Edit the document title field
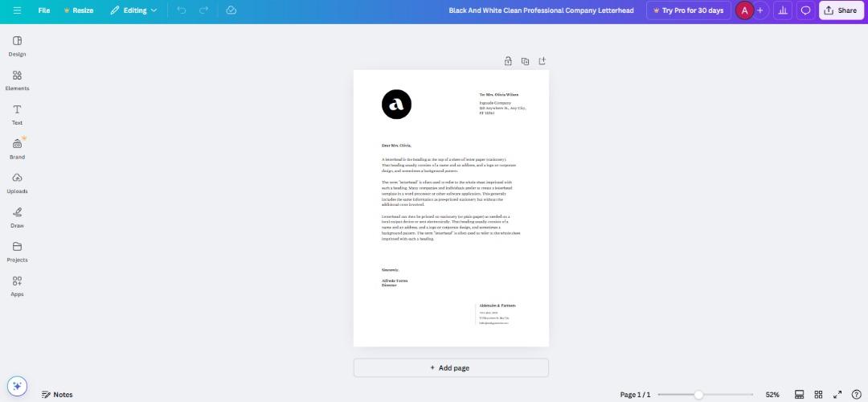The image size is (868, 402). point(541,10)
